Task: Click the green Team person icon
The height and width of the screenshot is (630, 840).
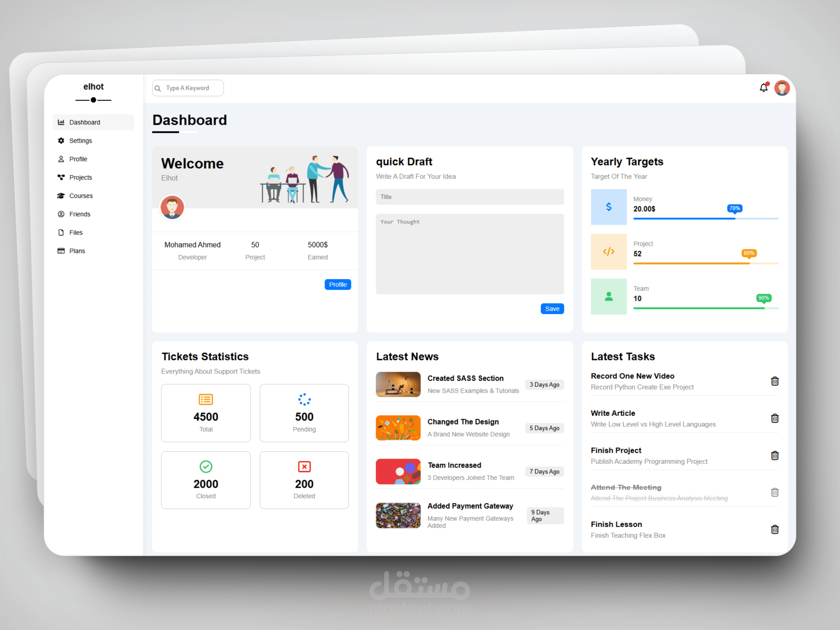Action: [608, 297]
